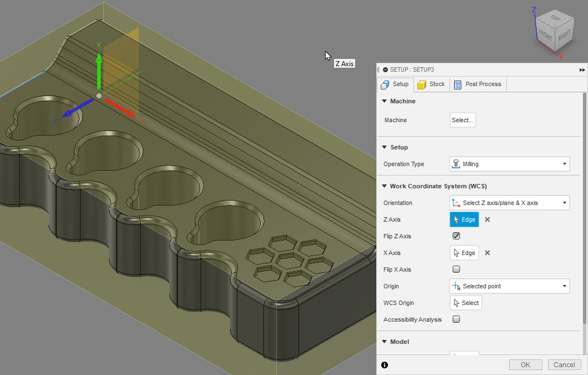Confirm the setup with OK
Screen dimensions: 588x375
(x=525, y=364)
